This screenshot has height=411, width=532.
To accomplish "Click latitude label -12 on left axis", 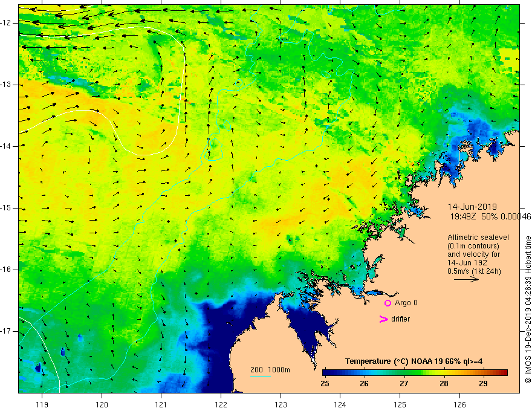I will coord(6,23).
